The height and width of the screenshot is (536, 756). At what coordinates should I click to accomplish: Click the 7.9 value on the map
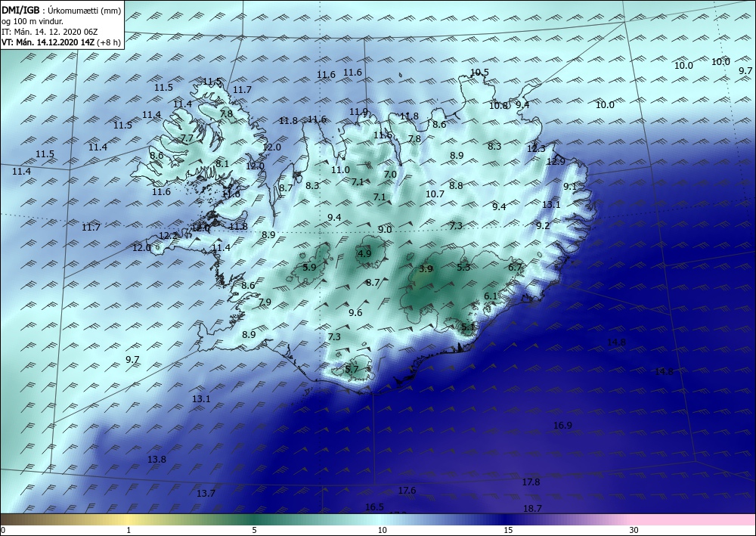tap(265, 302)
